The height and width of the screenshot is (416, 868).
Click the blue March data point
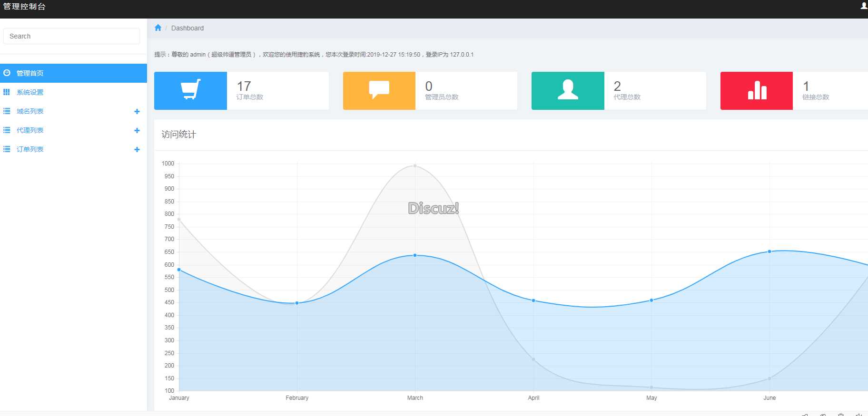coord(415,255)
